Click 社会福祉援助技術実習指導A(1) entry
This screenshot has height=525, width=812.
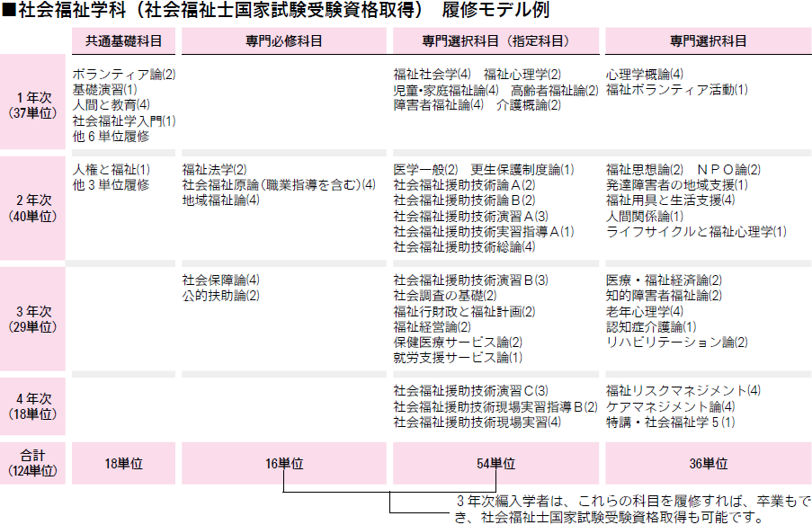coord(484,232)
